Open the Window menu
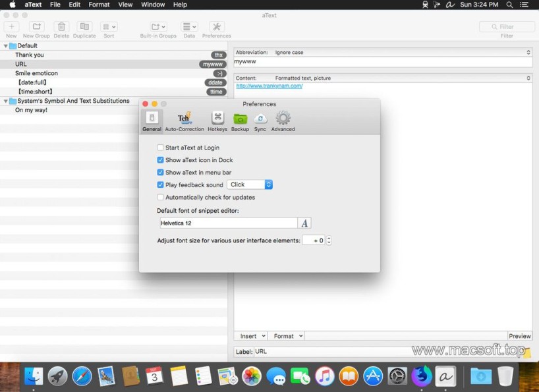539x392 pixels. (x=153, y=5)
